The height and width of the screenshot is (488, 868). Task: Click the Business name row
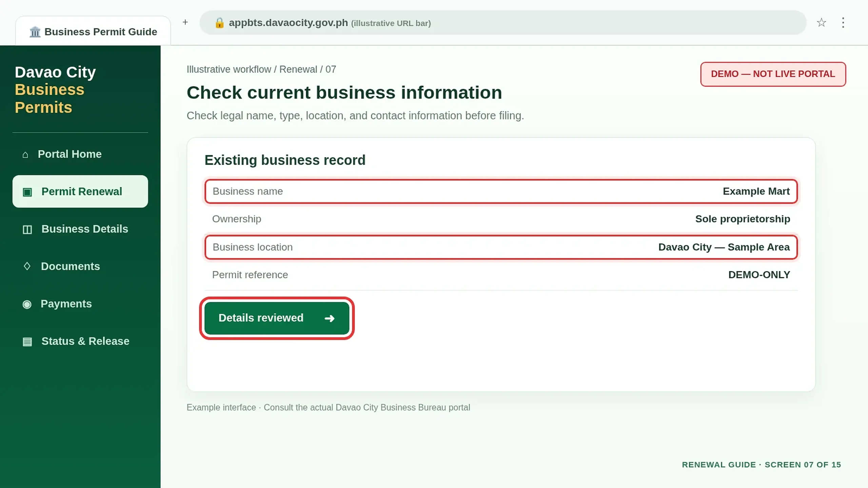coord(501,191)
